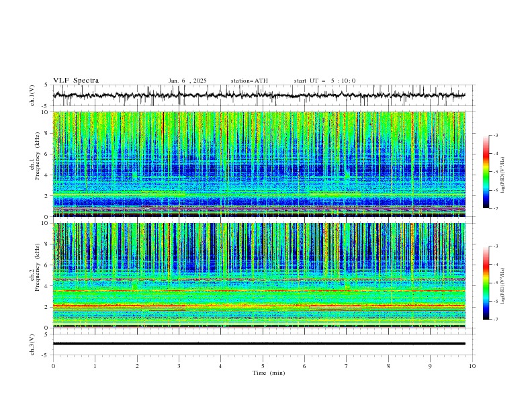532x411 pixels.
Task: Select the "Jan. 6 , 2025" date label
Action: click(x=187, y=81)
